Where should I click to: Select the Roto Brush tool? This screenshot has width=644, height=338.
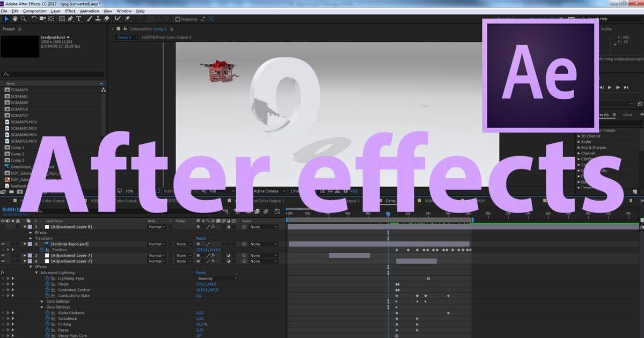coord(117,19)
